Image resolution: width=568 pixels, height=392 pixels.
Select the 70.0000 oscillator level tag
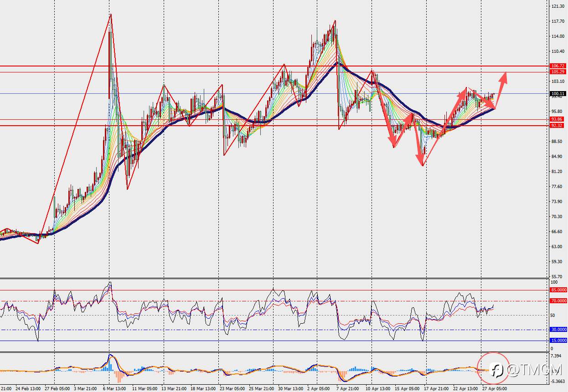tap(558, 301)
